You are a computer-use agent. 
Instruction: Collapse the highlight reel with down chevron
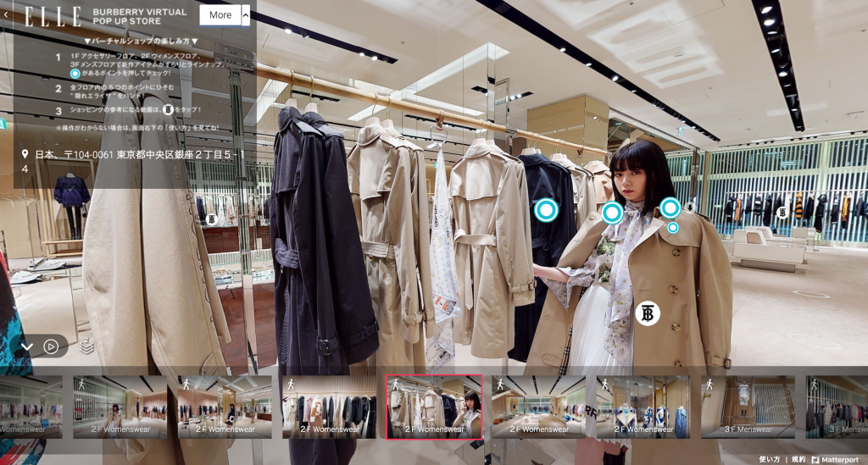27,346
